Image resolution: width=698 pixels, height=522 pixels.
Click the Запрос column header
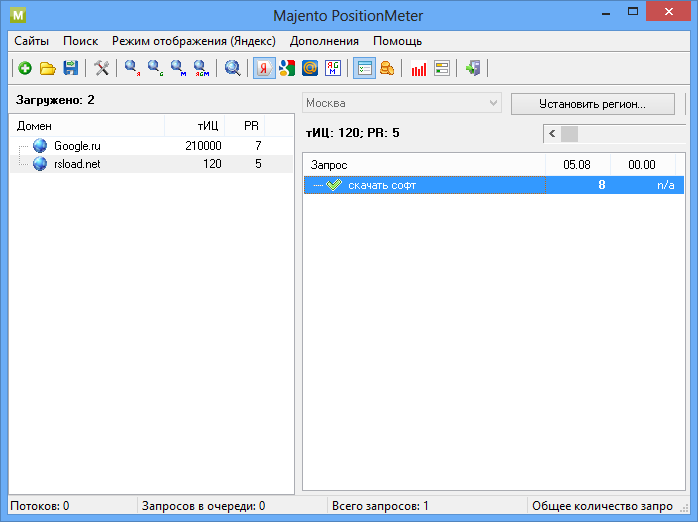[424, 165]
